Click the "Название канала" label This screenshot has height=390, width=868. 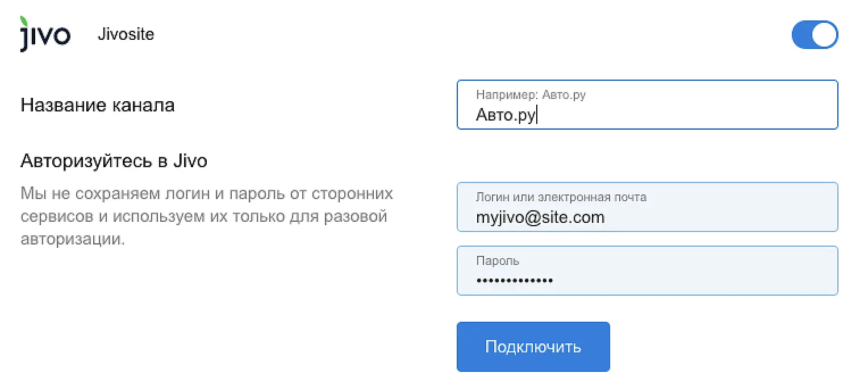click(97, 105)
